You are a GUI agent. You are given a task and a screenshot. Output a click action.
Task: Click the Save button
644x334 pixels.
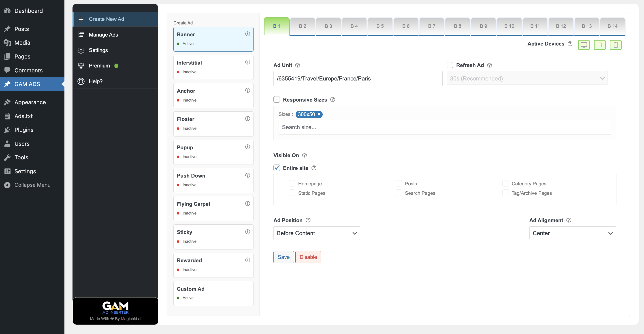click(284, 257)
